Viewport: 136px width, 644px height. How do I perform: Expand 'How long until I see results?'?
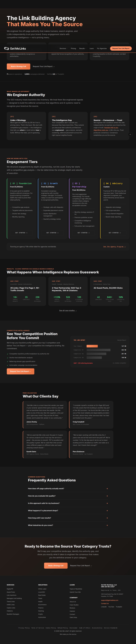point(68,518)
